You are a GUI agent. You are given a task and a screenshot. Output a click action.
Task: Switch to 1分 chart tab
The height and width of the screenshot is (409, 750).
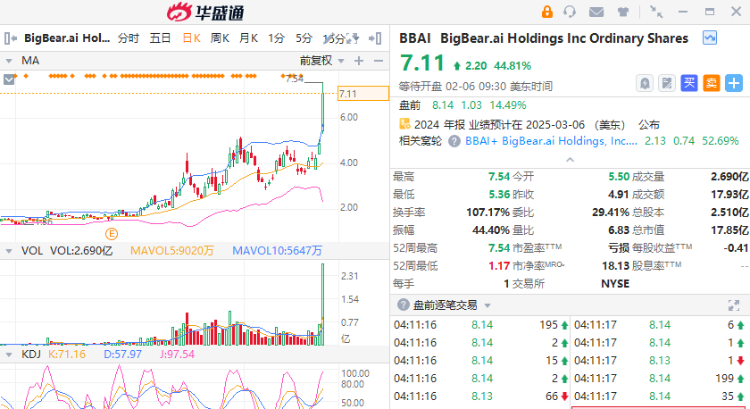pyautogui.click(x=276, y=38)
